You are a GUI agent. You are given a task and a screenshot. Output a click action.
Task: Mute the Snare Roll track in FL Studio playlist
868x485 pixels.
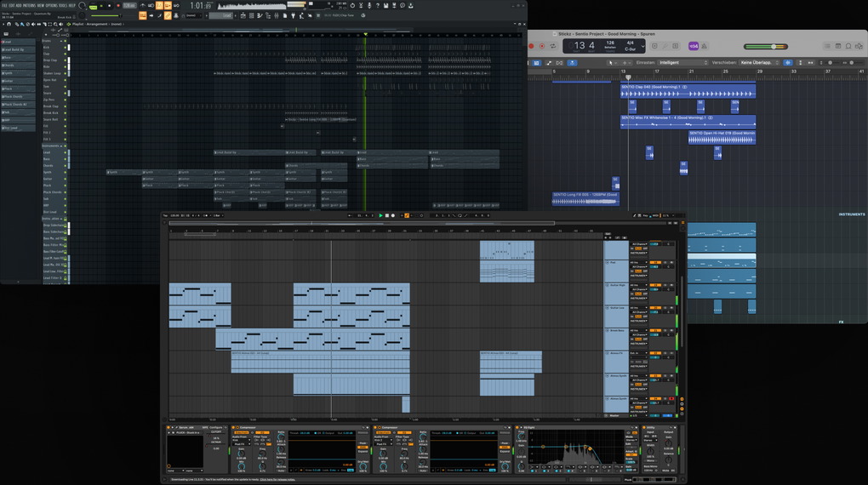[66, 120]
